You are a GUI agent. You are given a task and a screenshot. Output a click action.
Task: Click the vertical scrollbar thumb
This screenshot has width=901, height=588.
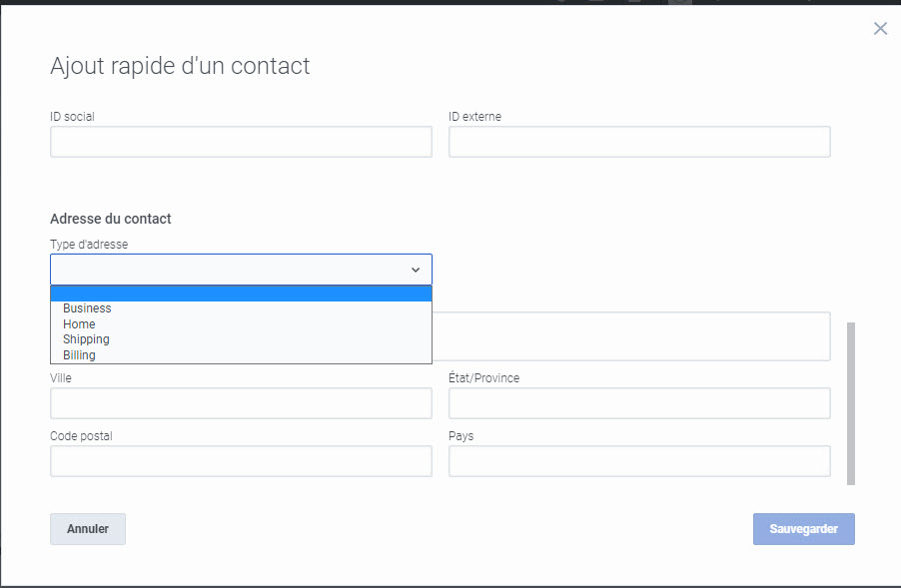[x=851, y=403]
